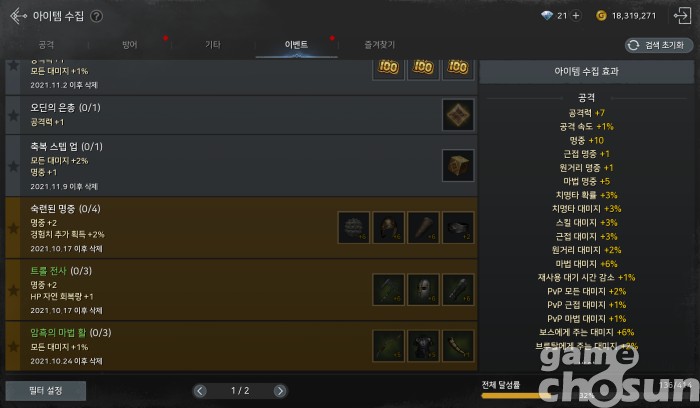This screenshot has width=700, height=408.
Task: Select the 축복 스텝 업 box item
Action: [458, 166]
